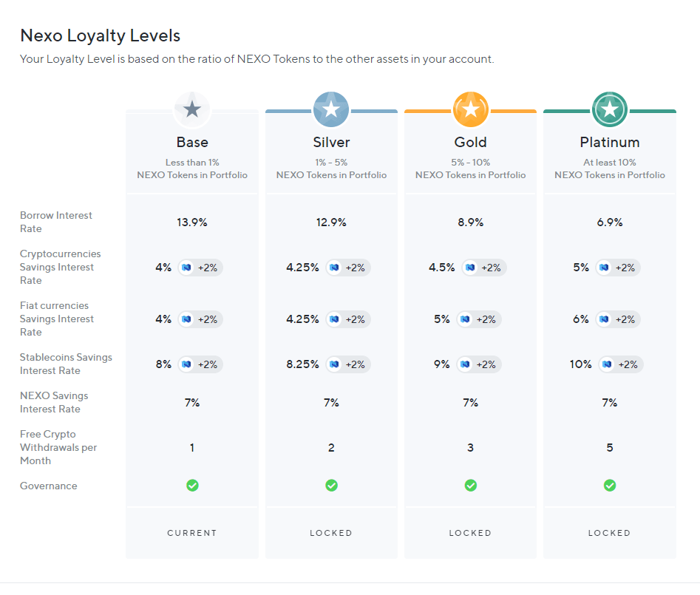The height and width of the screenshot is (595, 700).
Task: Click the NEXO bonus icon for Platinum Stablecoins rate
Action: click(x=607, y=364)
